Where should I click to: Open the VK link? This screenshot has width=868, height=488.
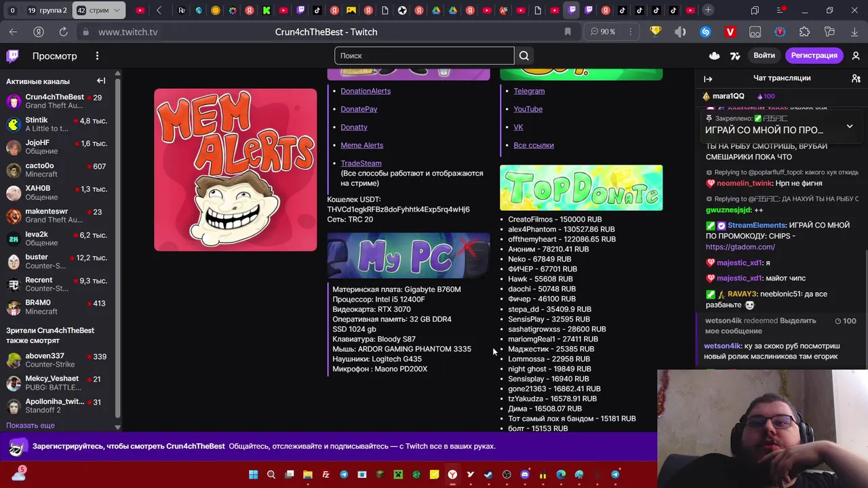518,127
